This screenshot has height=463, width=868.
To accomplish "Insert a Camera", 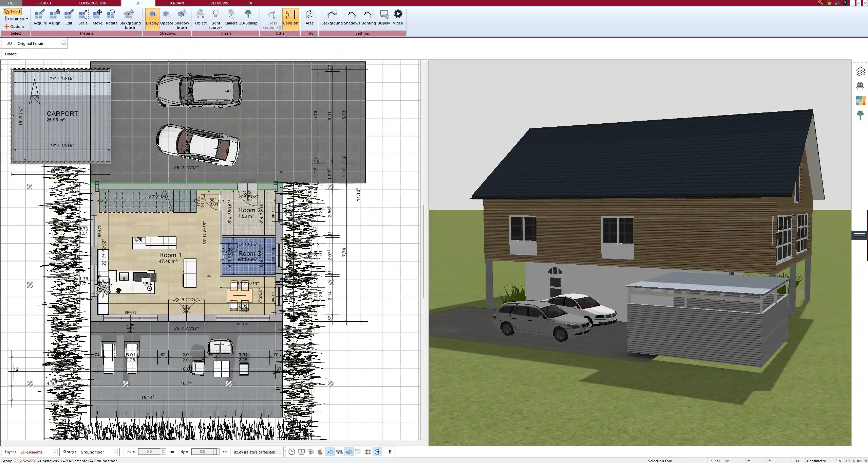I will click(231, 18).
